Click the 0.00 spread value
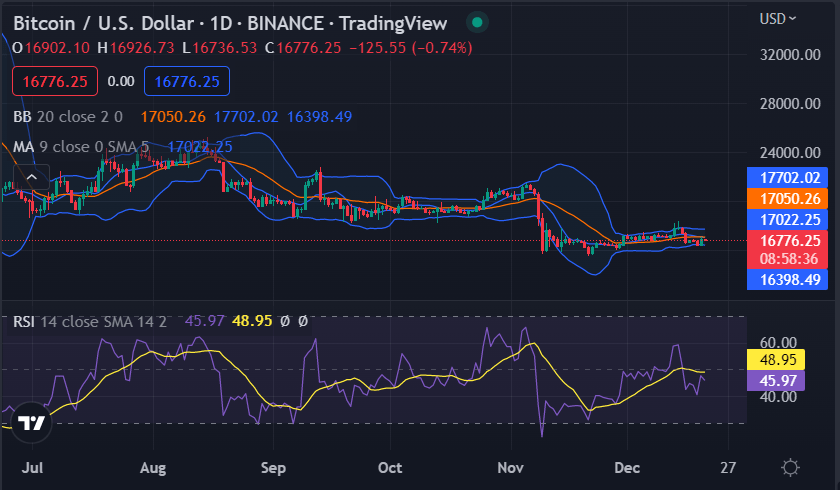840x490 pixels. [x=121, y=81]
